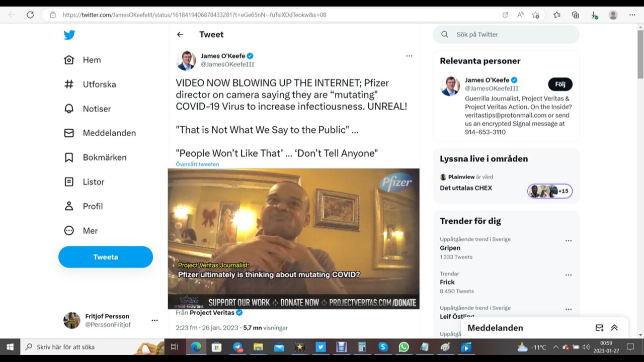Click the site lock icon in address bar
644x362 pixels.
point(53,15)
